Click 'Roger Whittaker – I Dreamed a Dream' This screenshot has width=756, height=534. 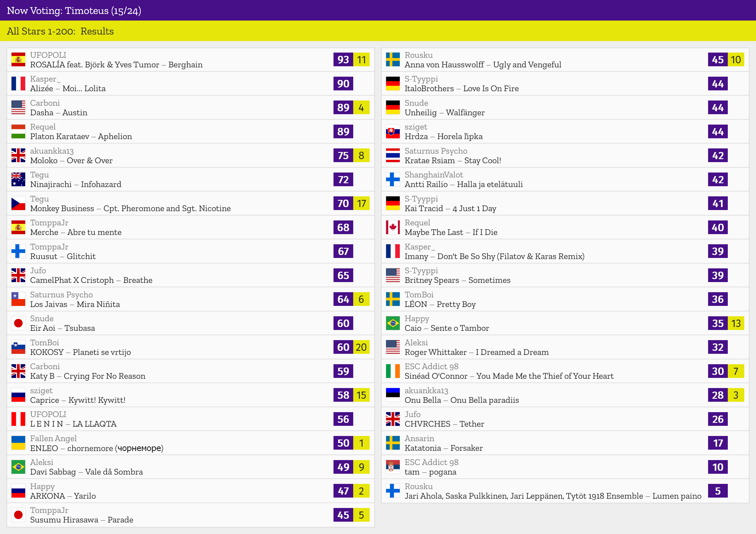(x=477, y=352)
